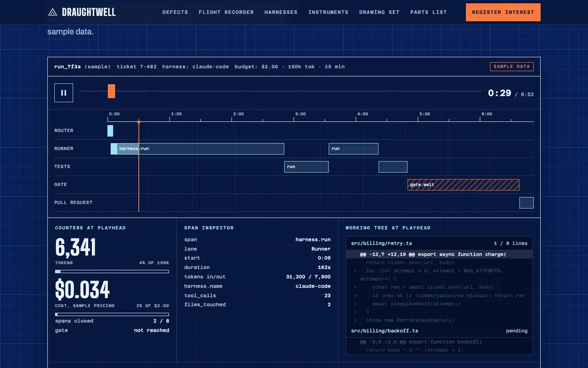Click the retry.ts diff hunk header line

(439, 254)
